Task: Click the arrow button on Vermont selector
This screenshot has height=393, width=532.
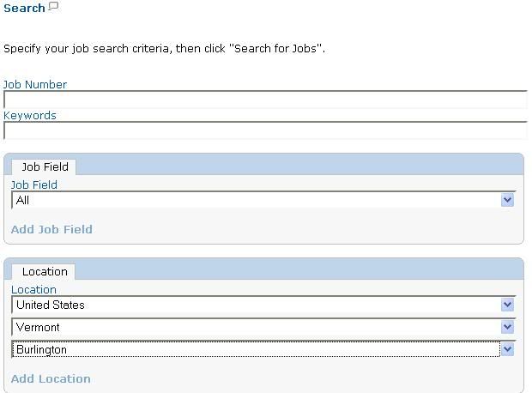Action: (507, 327)
